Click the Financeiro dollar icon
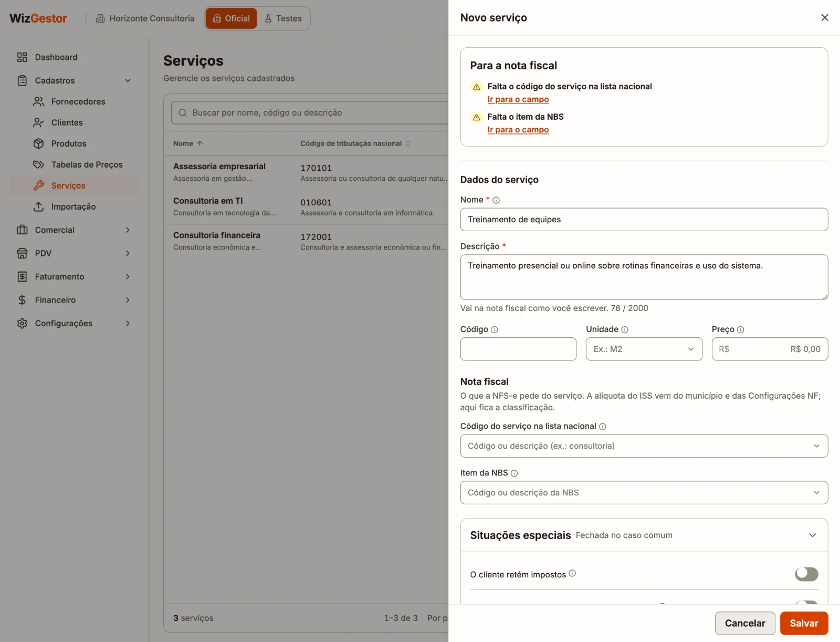Image resolution: width=840 pixels, height=642 pixels. click(x=22, y=300)
